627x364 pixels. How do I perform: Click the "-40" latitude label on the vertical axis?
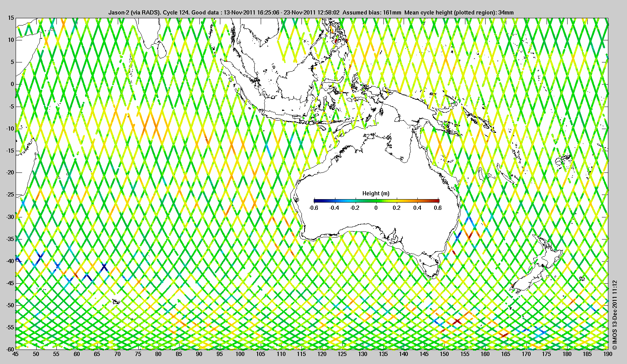(10, 261)
